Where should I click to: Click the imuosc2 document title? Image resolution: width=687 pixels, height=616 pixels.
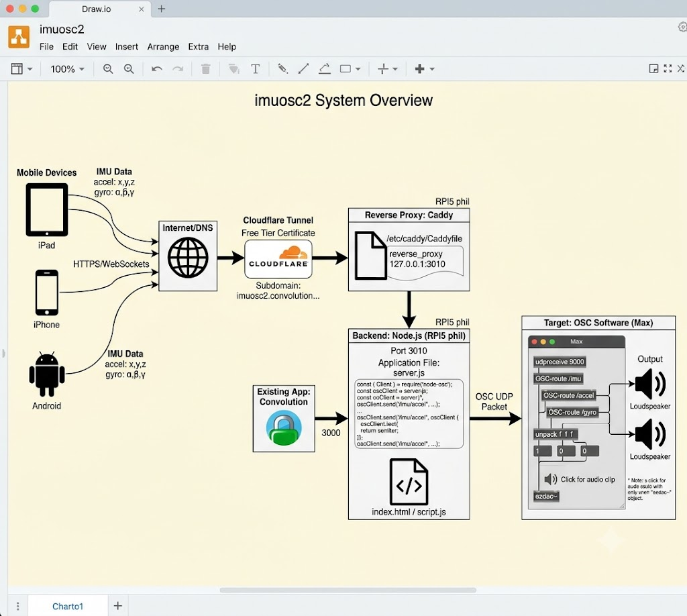pyautogui.click(x=62, y=30)
